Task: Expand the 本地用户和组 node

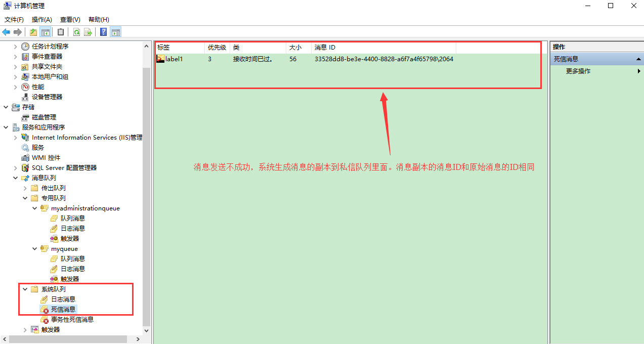Action: tap(15, 76)
